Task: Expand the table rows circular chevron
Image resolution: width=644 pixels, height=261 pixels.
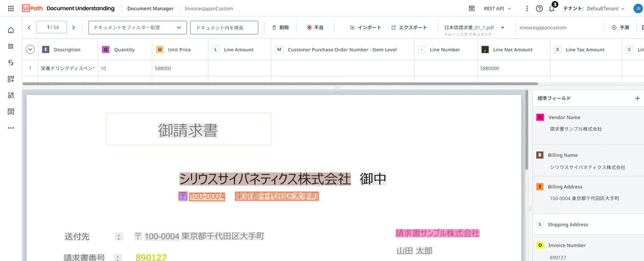Action: click(30, 50)
